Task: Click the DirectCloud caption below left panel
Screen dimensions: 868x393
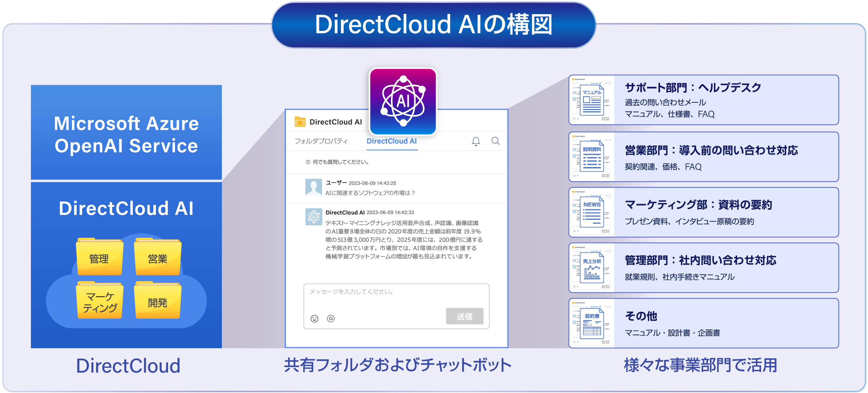Action: click(128, 366)
